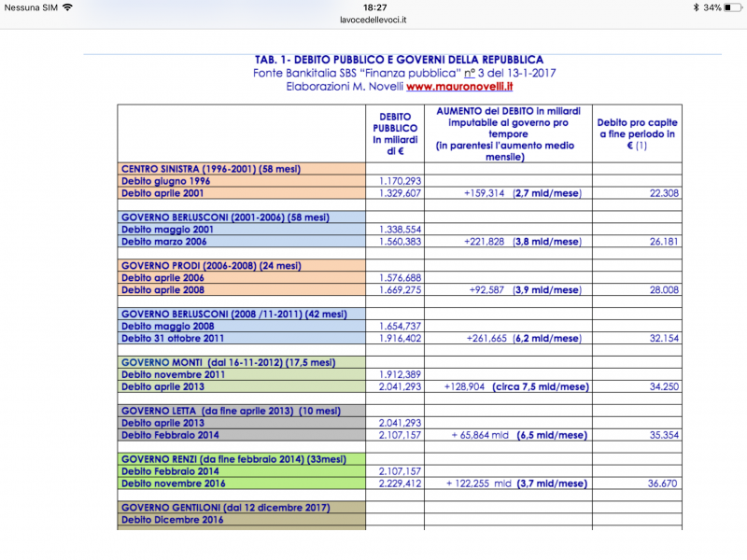The width and height of the screenshot is (747, 560).
Task: Click the table title TAB. 1 heading
Action: tap(399, 60)
